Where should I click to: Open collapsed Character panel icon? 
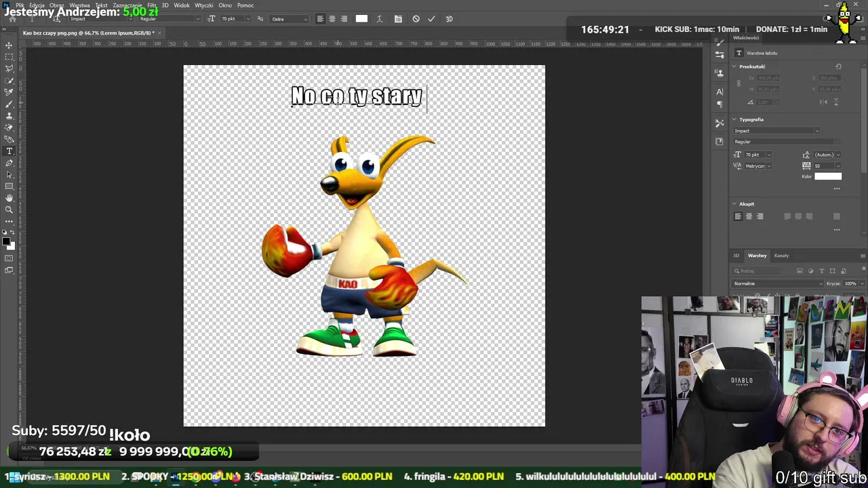pyautogui.click(x=719, y=91)
